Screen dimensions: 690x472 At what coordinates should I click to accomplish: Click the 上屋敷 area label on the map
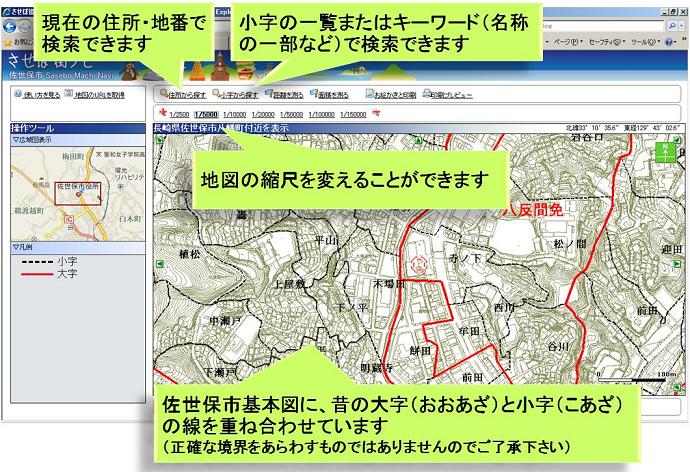tap(289, 284)
